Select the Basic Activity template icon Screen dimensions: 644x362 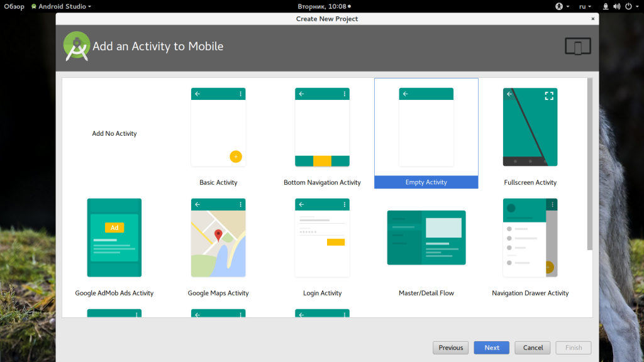(218, 128)
